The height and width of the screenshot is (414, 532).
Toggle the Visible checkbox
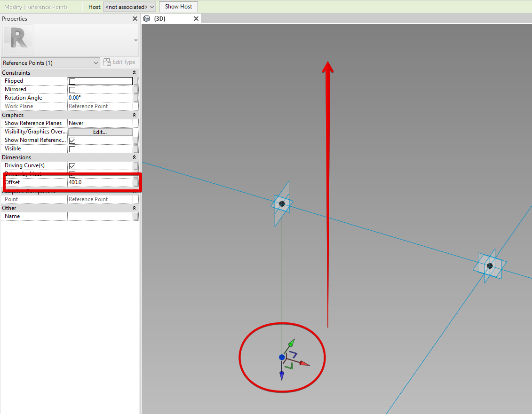coord(72,149)
